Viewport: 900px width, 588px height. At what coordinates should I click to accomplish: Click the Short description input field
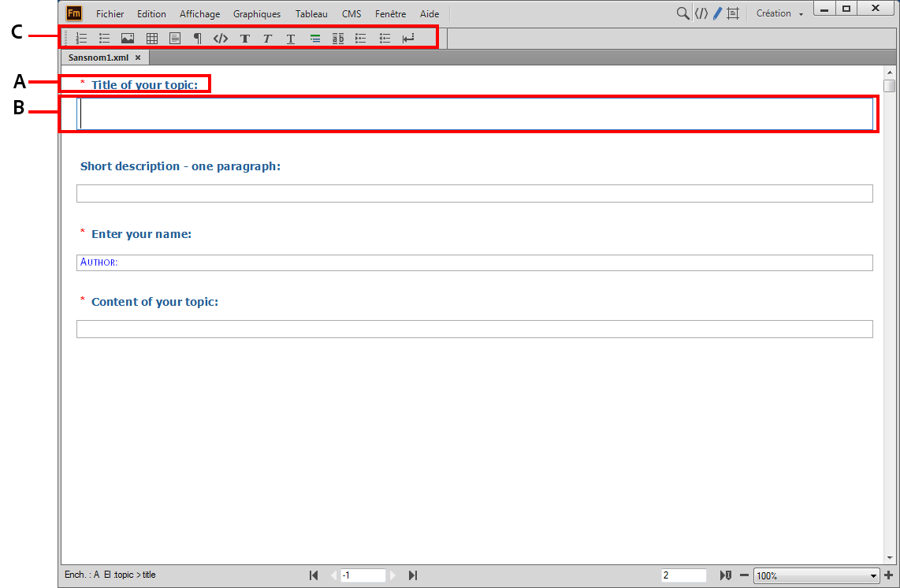point(474,193)
